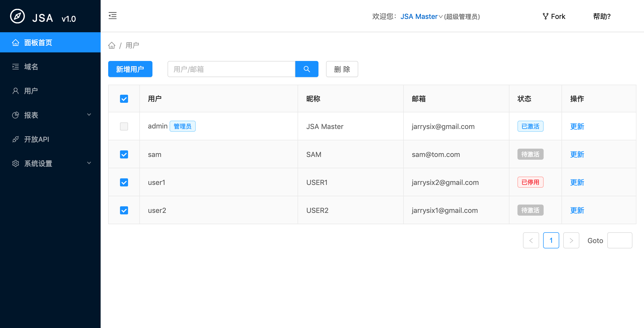The height and width of the screenshot is (328, 644).
Task: Toggle the select-all checkbox in table header
Action: point(124,99)
